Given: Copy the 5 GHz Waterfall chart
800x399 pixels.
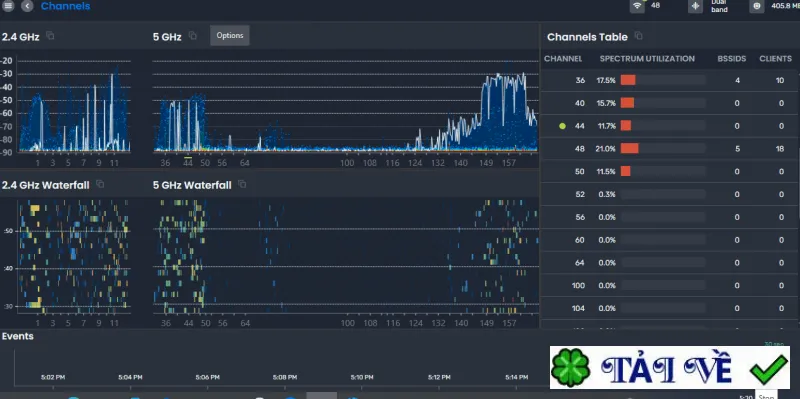Looking at the screenshot, I should 242,184.
